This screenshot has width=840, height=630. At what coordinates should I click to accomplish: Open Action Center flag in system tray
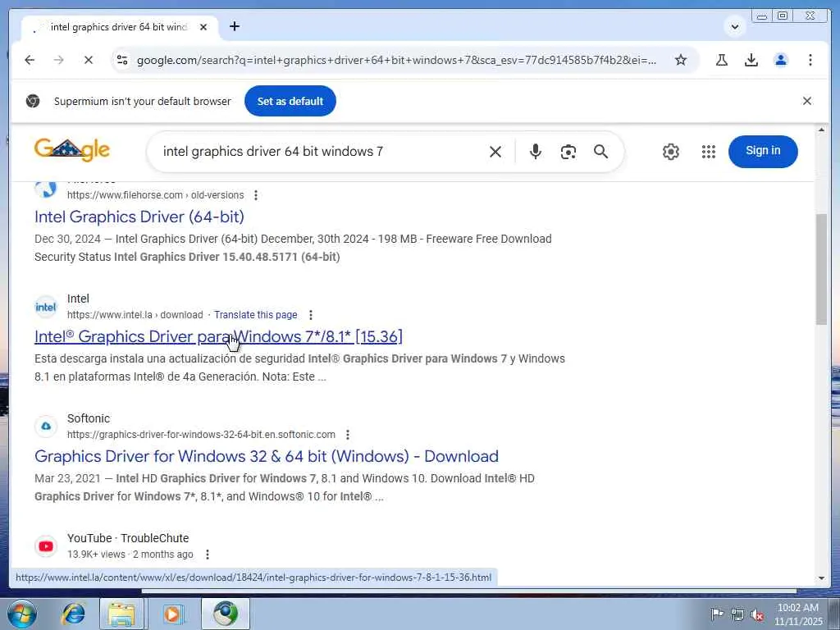pyautogui.click(x=717, y=614)
